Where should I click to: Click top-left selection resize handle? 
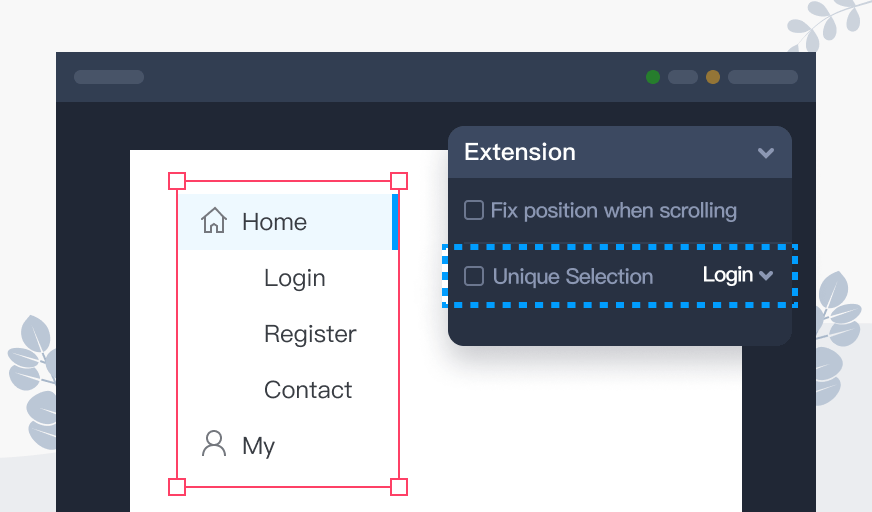pyautogui.click(x=177, y=181)
